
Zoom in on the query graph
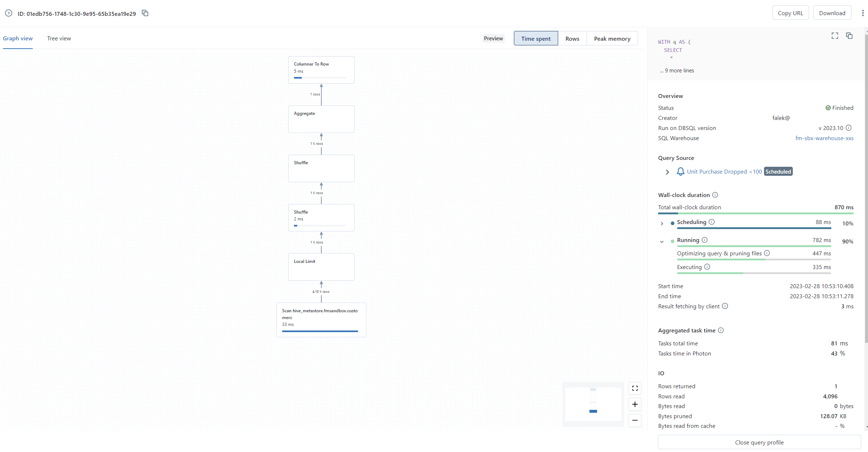tap(634, 404)
